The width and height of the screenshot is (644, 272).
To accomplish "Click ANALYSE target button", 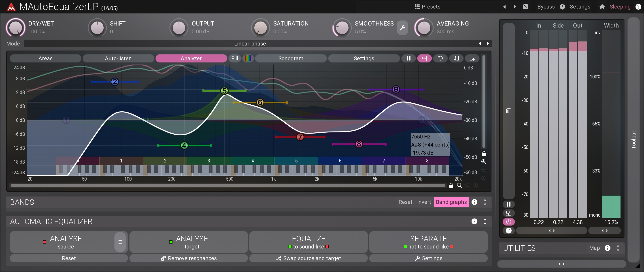I will tap(189, 242).
